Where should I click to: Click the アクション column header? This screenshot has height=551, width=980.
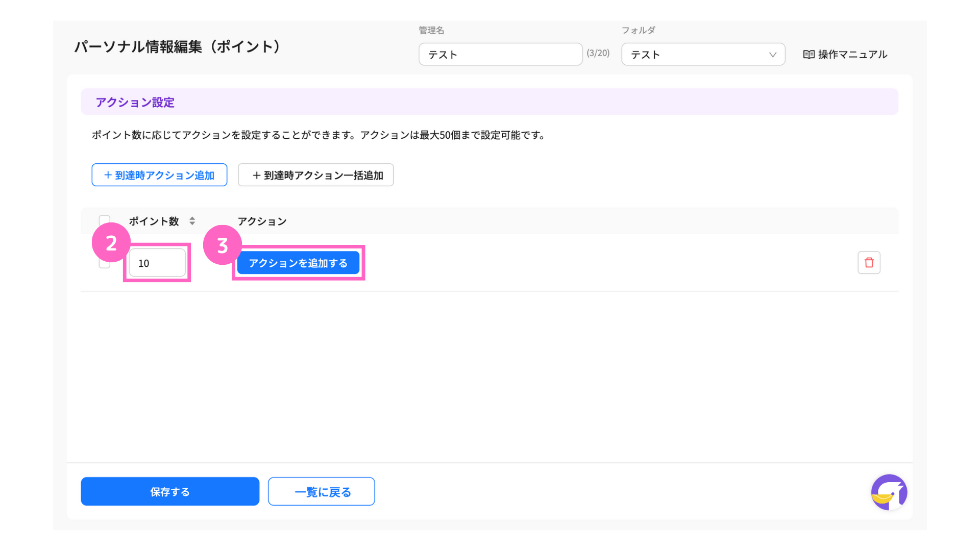[262, 221]
